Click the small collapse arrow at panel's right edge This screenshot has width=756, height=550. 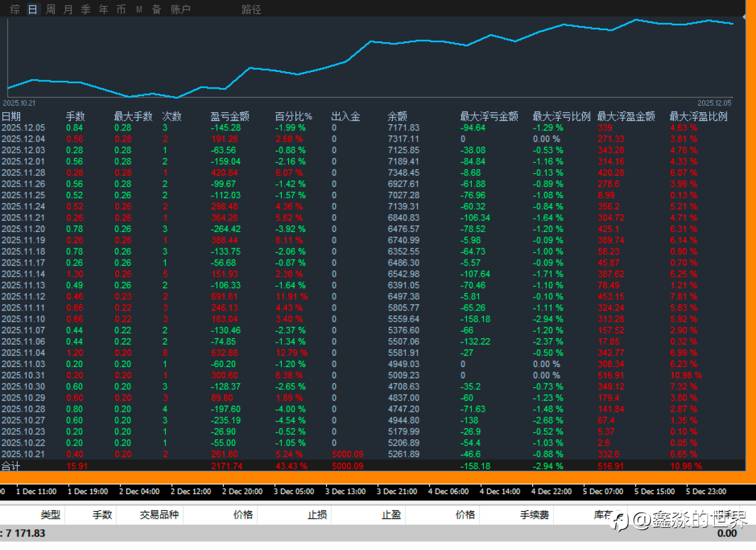tap(744, 18)
